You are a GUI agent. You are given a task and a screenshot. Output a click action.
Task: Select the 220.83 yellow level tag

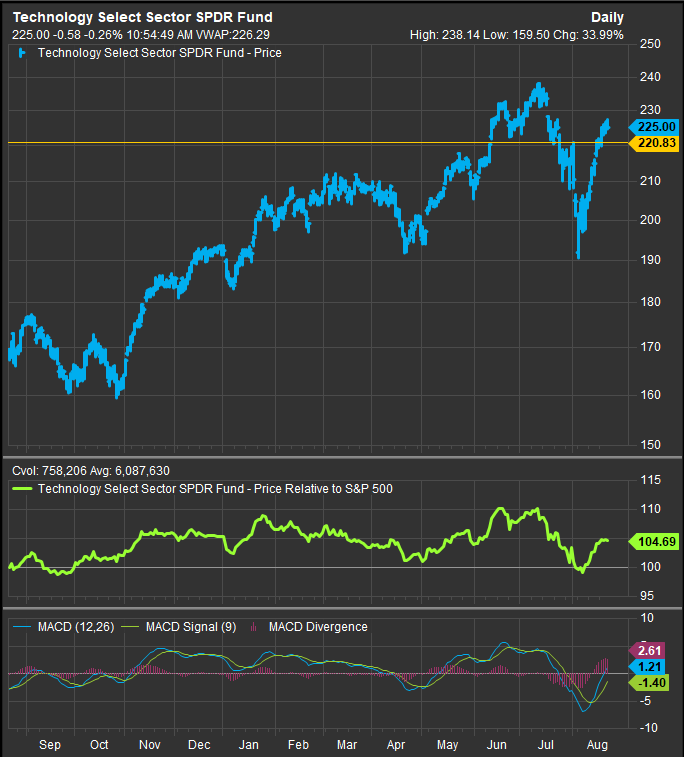(x=656, y=143)
